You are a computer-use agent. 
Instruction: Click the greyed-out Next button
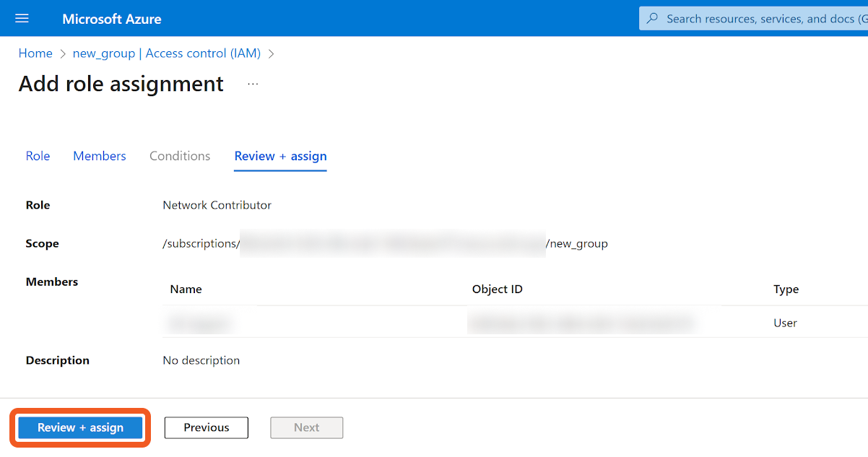(306, 427)
